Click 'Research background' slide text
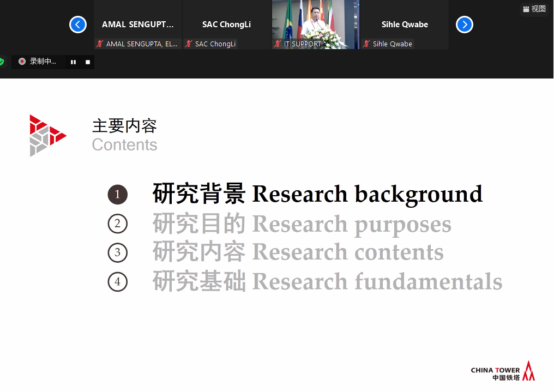The image size is (554, 392). [x=367, y=194]
